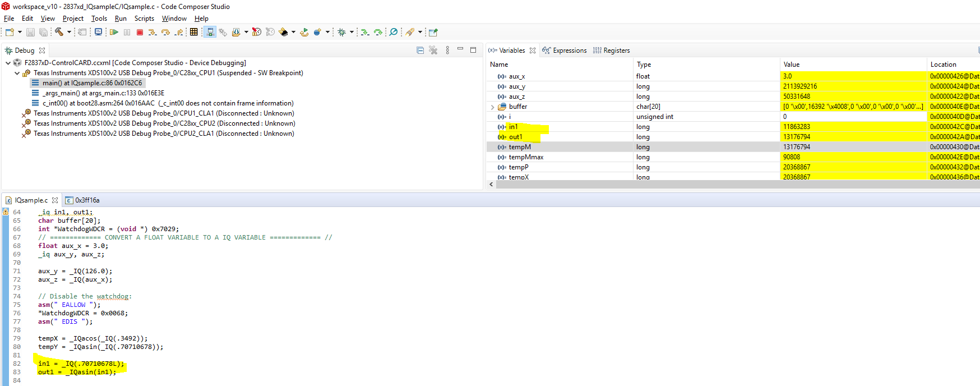Click the memory grid icon in toolbar
Viewport: 980px width, 386px height.
click(x=193, y=32)
